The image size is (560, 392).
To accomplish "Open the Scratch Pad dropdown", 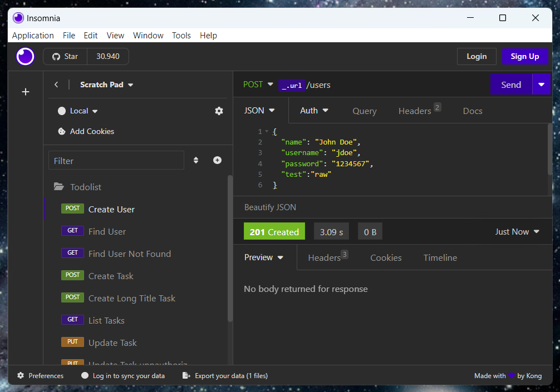I will (106, 85).
